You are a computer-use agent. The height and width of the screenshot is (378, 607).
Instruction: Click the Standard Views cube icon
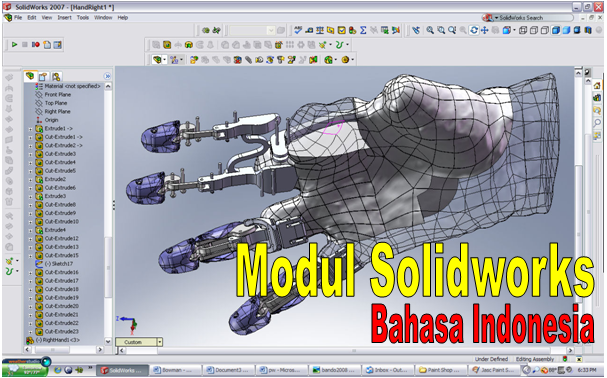(x=506, y=30)
